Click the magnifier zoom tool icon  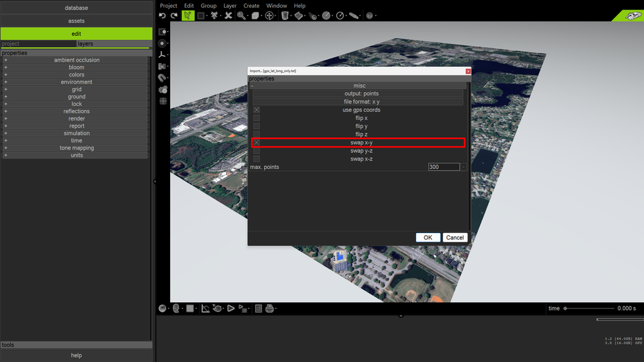pyautogui.click(x=241, y=15)
